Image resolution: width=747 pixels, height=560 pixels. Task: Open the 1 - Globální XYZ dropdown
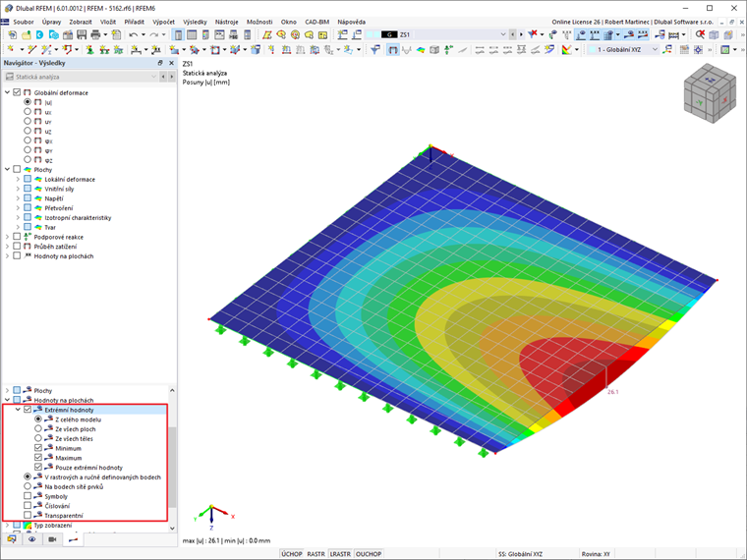tap(655, 49)
